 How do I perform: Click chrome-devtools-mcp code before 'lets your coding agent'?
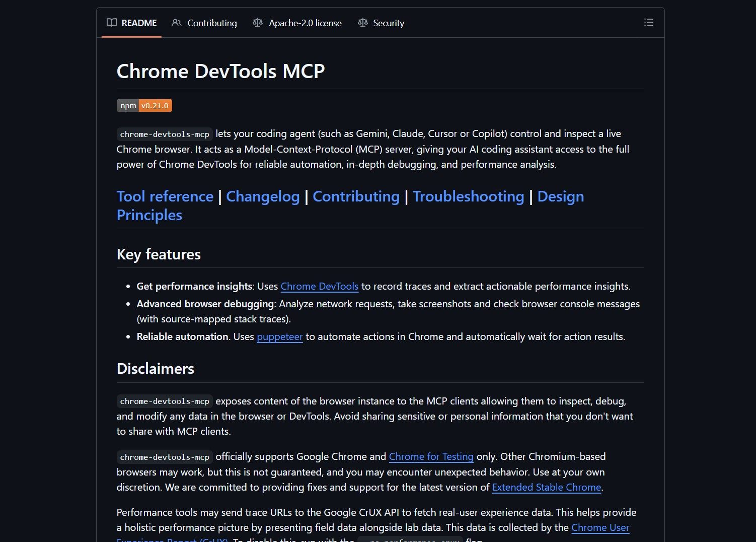pos(165,134)
